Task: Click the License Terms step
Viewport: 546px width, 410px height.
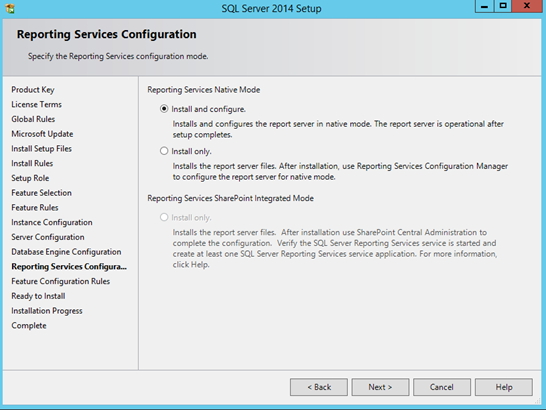Action: (x=36, y=105)
